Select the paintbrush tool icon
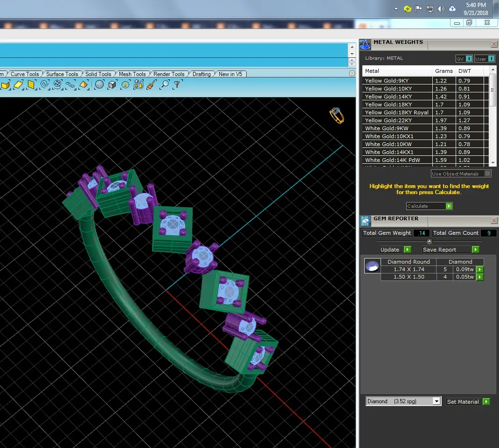This screenshot has width=499, height=448. (152, 84)
